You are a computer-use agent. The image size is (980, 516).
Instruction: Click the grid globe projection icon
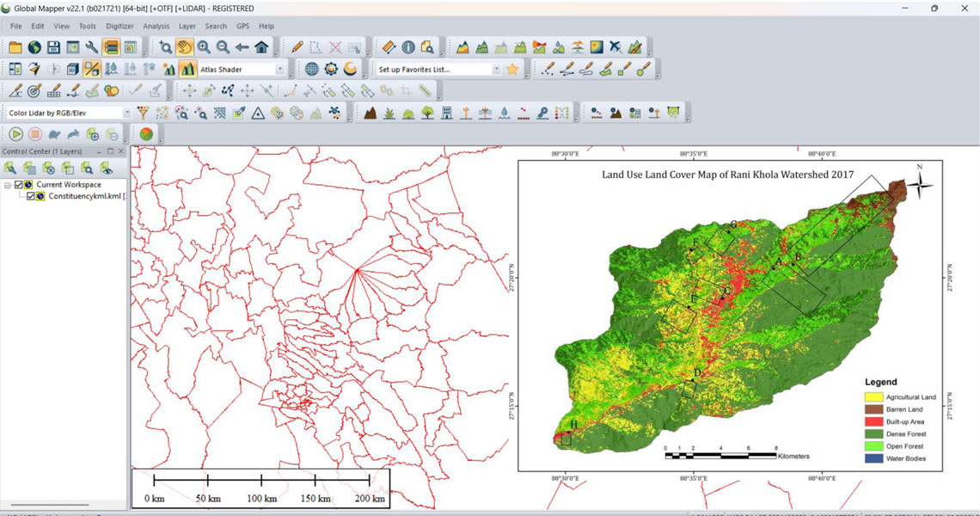pos(312,69)
